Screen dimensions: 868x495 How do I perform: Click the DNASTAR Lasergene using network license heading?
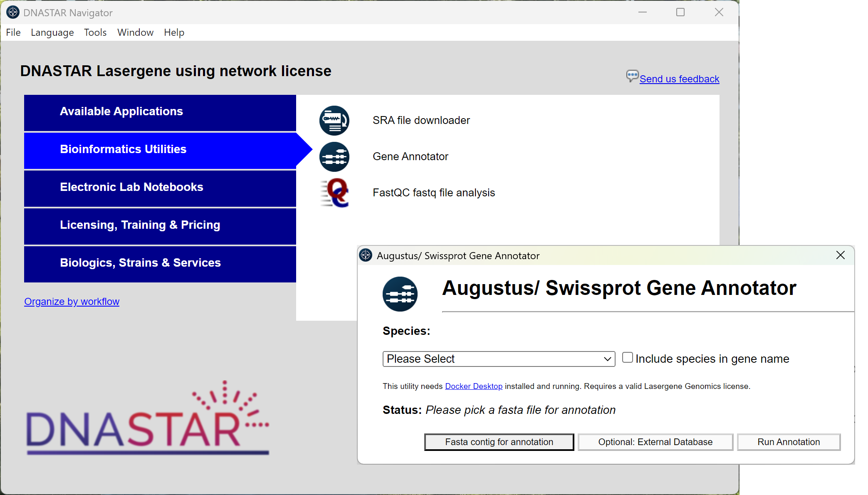click(176, 71)
